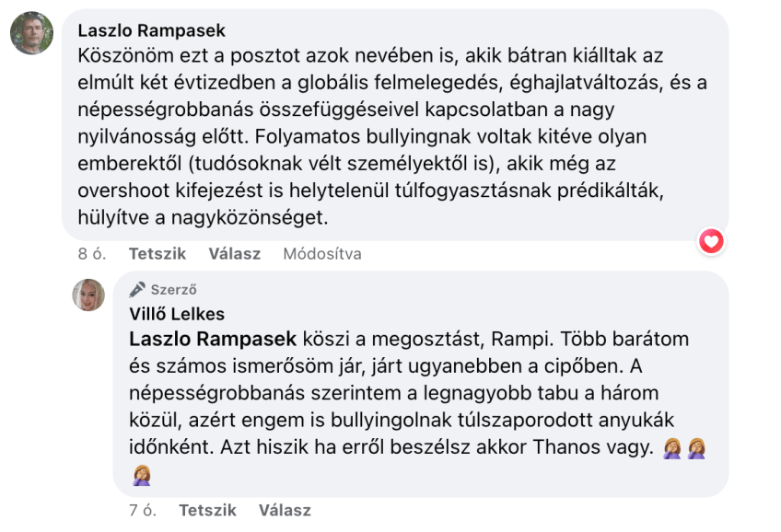This screenshot has width=781, height=532.
Task: Like Laszlo Rampasek's comment with Tetszik
Action: (157, 253)
